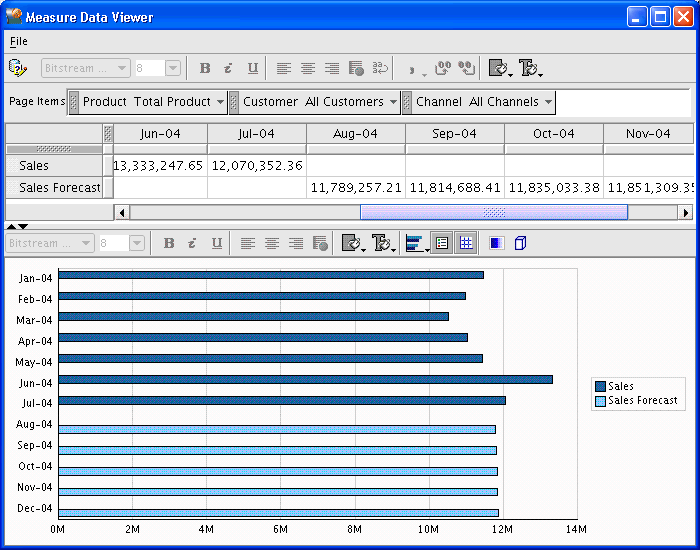Screen dimensions: 700x550
Task: Click the gradient effect icon
Action: pos(497,243)
